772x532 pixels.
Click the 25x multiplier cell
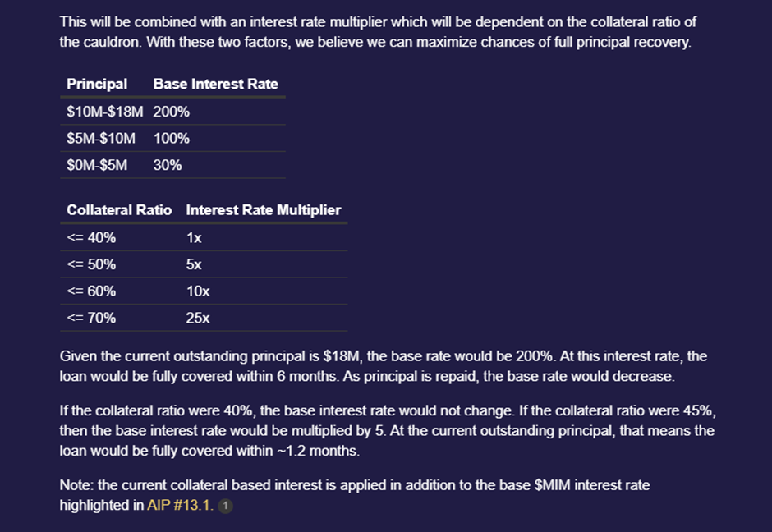(198, 318)
